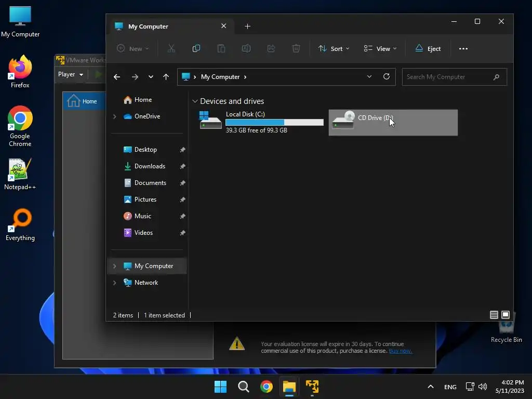Viewport: 532px width, 399px height.
Task: Click the Cut scissors icon in toolbar
Action: [x=171, y=48]
